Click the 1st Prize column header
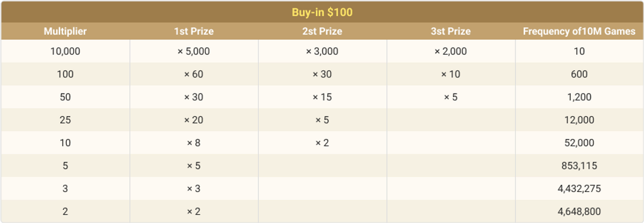The image size is (644, 223). coord(194,31)
